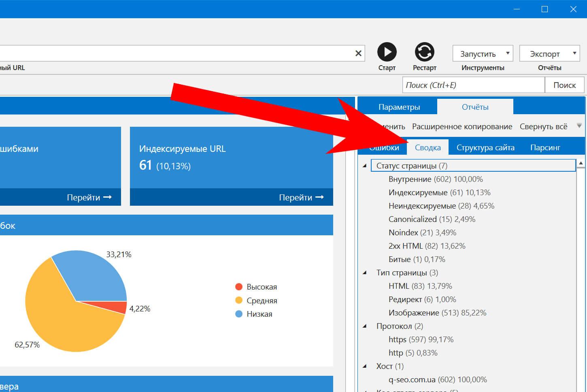This screenshot has height=392, width=587.
Task: Minimize the application window
Action: click(x=516, y=9)
